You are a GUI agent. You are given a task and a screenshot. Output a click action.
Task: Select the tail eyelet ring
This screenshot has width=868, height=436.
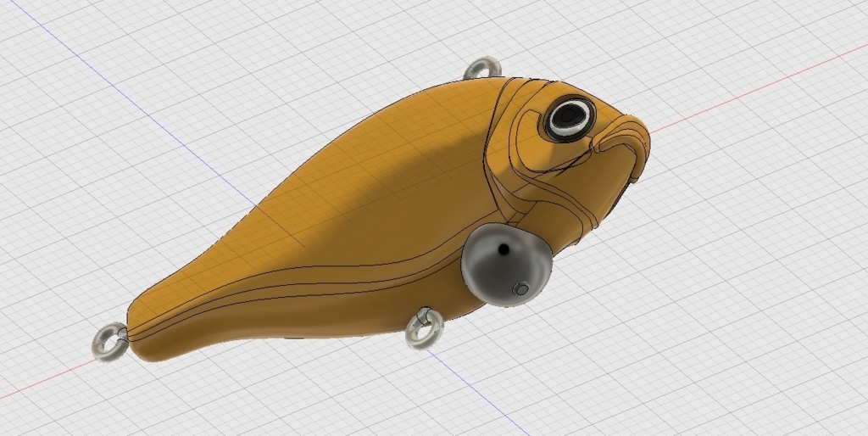tap(110, 342)
